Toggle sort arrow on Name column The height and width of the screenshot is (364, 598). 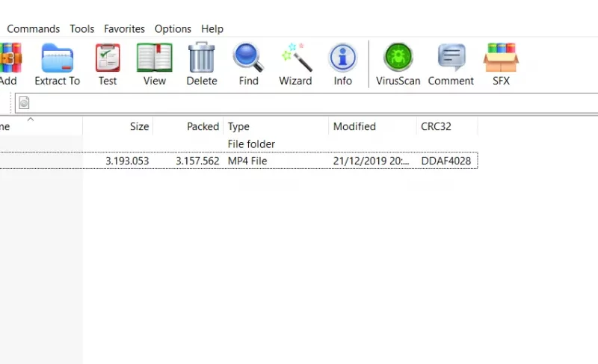click(x=31, y=120)
